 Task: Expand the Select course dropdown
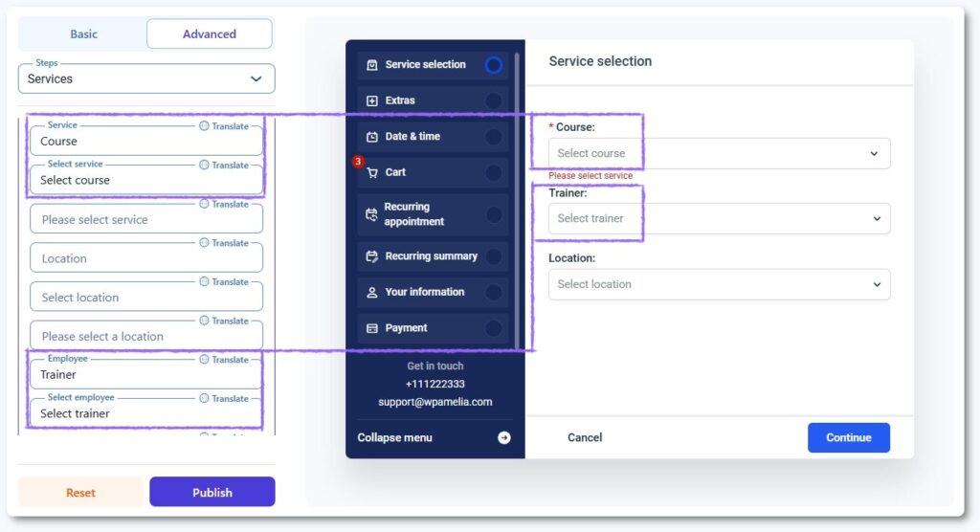[x=719, y=153]
